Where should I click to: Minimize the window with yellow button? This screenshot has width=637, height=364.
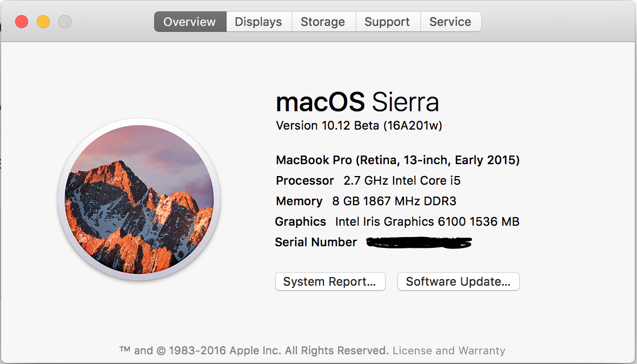tap(43, 22)
